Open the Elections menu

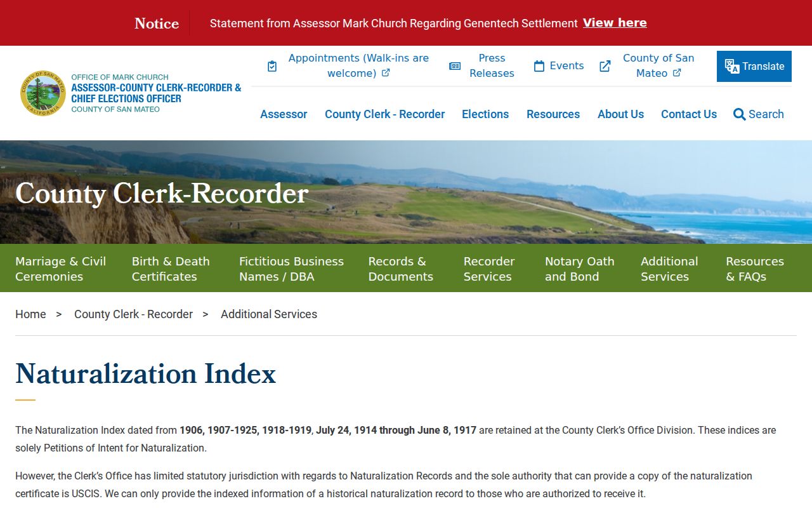pos(485,114)
